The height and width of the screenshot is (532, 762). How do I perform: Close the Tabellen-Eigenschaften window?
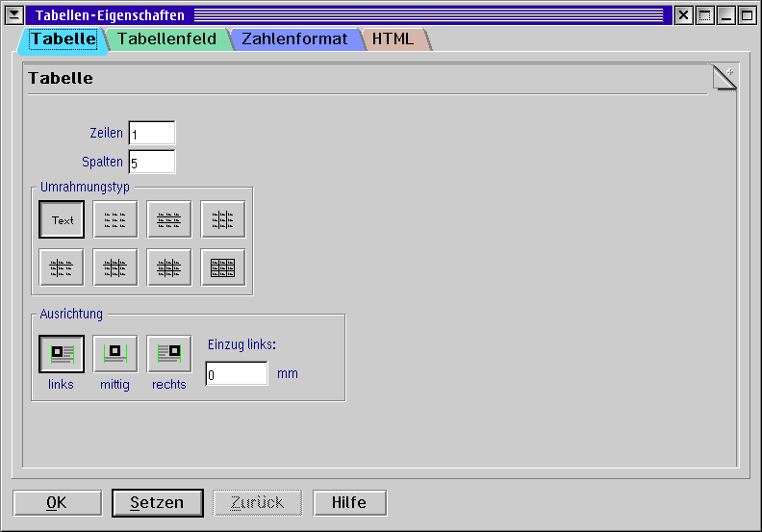point(683,15)
